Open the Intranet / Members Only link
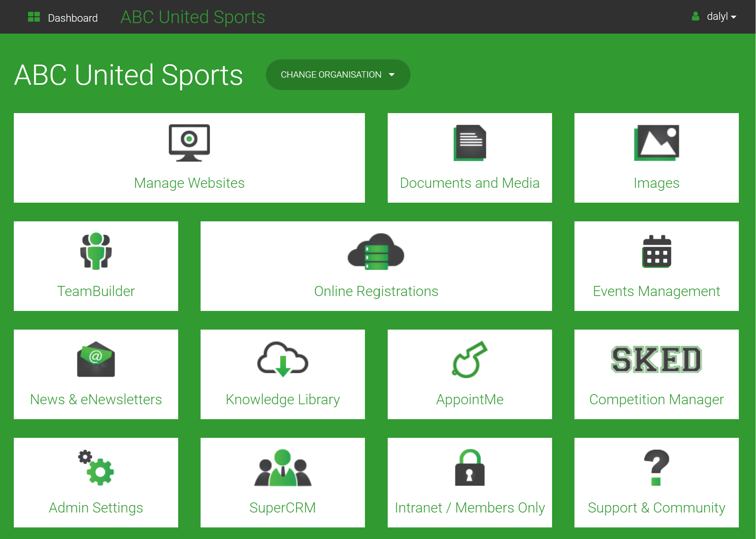The width and height of the screenshot is (756, 539). (x=470, y=508)
